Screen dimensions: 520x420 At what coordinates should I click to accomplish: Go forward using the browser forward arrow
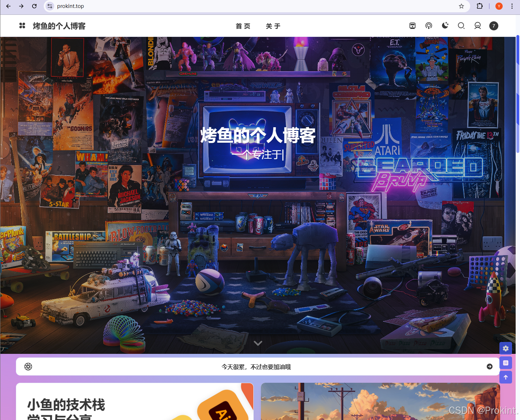(x=21, y=6)
